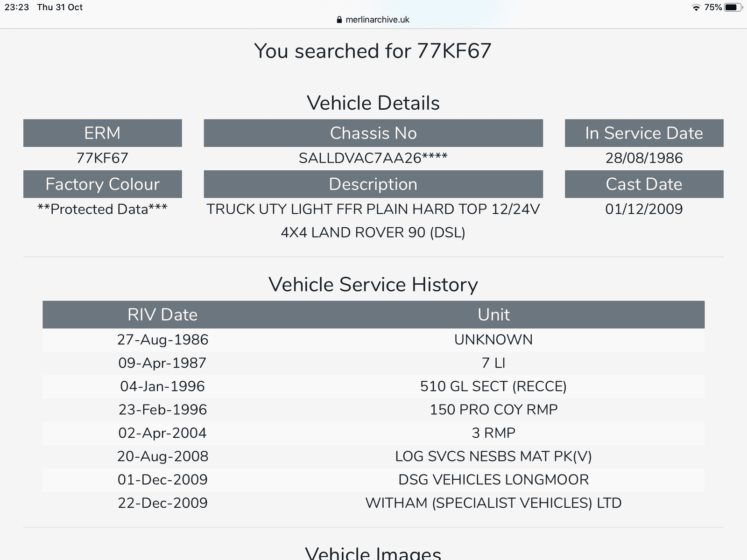Screen dimensions: 747x560
Task: Click the ERM column header
Action: [102, 133]
